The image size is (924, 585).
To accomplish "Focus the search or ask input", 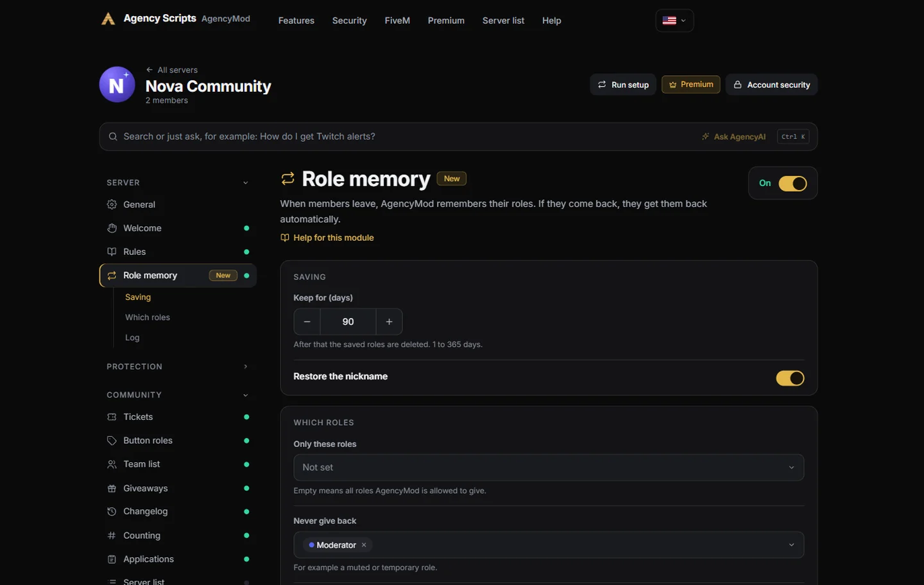I will coord(458,137).
